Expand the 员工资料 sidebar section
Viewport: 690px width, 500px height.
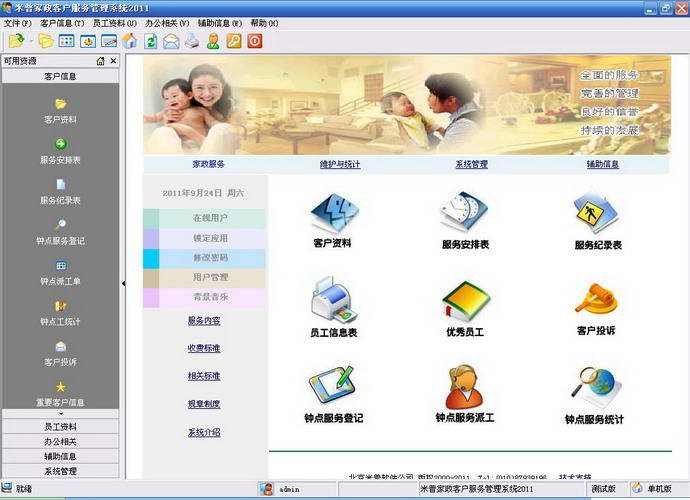pyautogui.click(x=60, y=426)
